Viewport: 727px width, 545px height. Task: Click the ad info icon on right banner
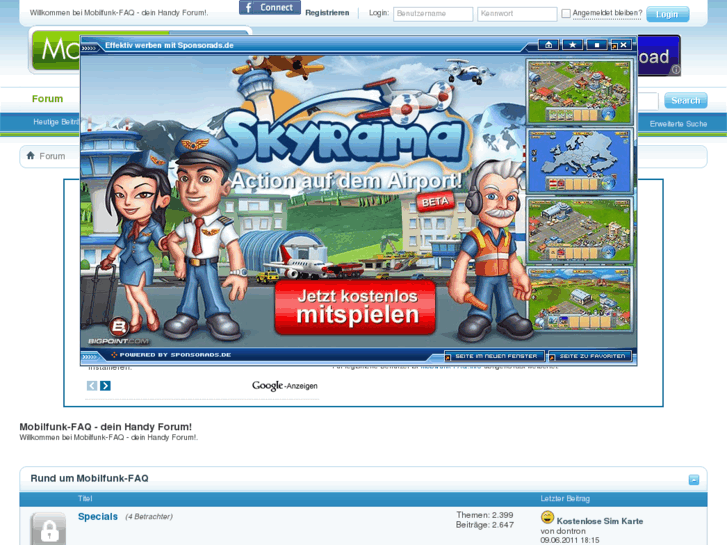[x=676, y=70]
